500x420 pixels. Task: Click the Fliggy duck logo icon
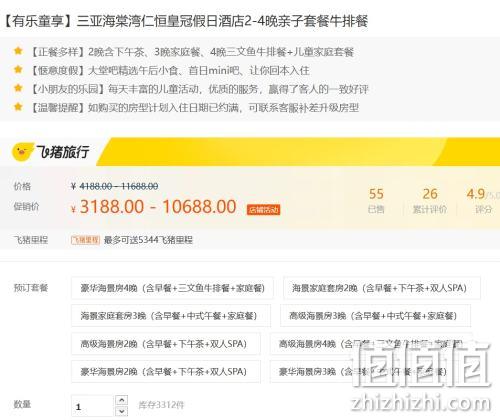23,152
